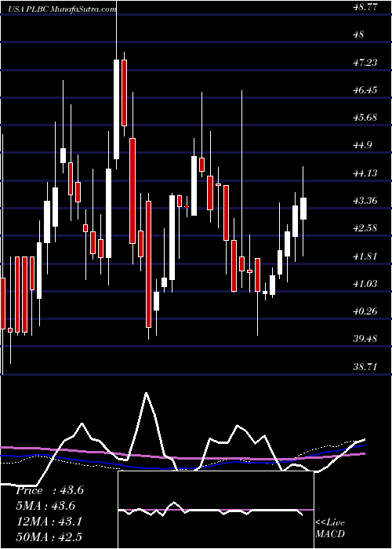
Task: Click the 45.68 price axis label
Action: click(365, 118)
